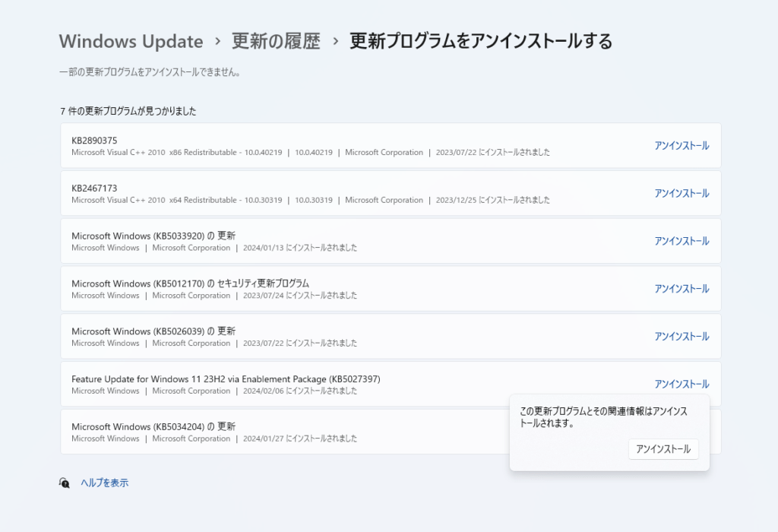The height and width of the screenshot is (532, 778).
Task: Select the KB2467173 title text
Action: 94,188
